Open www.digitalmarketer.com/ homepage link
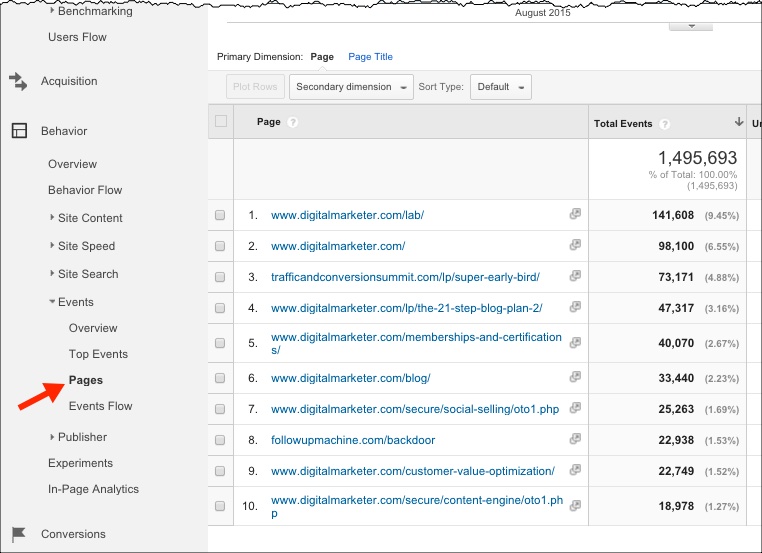The image size is (762, 553). tap(338, 246)
